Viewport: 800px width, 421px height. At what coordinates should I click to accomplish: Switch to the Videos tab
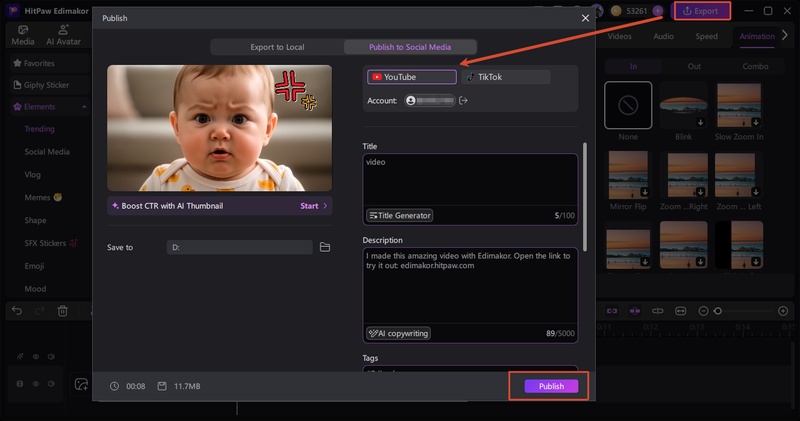619,36
